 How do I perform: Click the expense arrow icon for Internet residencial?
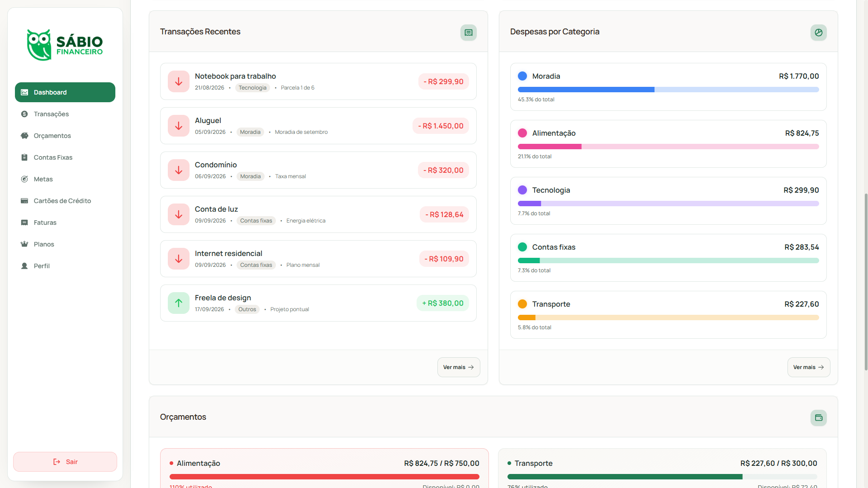pyautogui.click(x=179, y=259)
